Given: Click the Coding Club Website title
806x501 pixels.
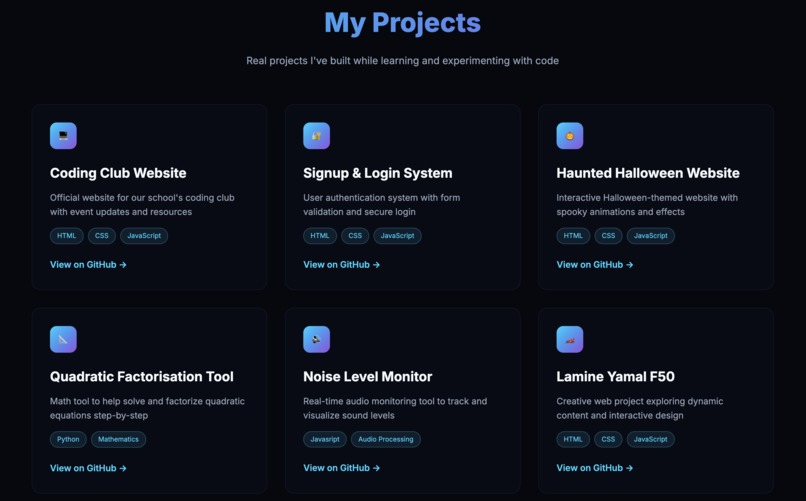Looking at the screenshot, I should (x=118, y=173).
